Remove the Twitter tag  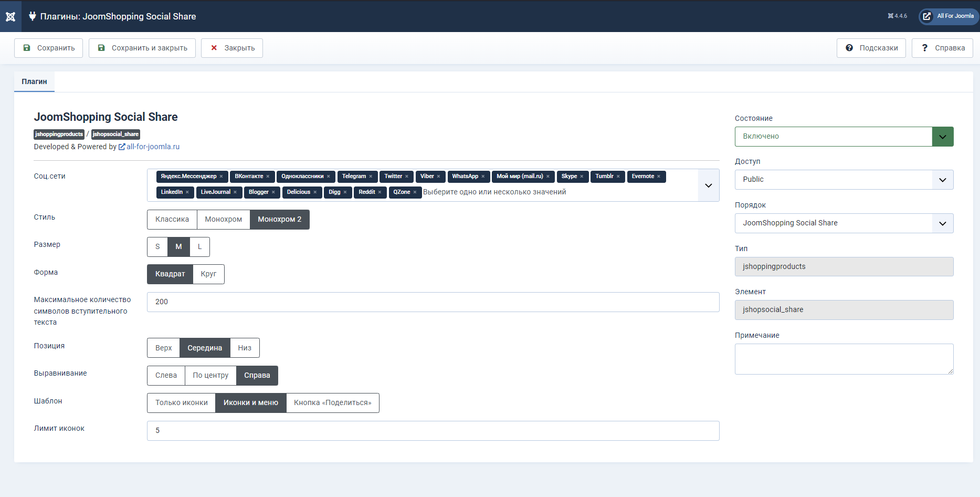407,177
